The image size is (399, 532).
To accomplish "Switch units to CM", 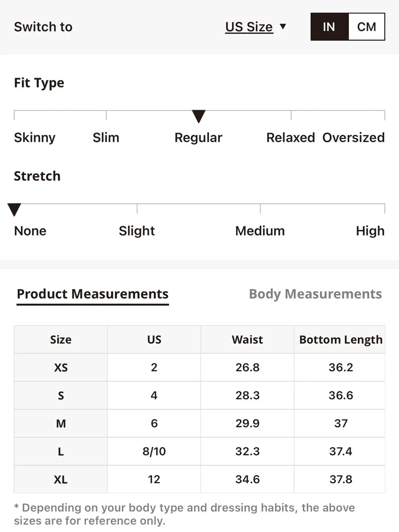I will tap(367, 27).
